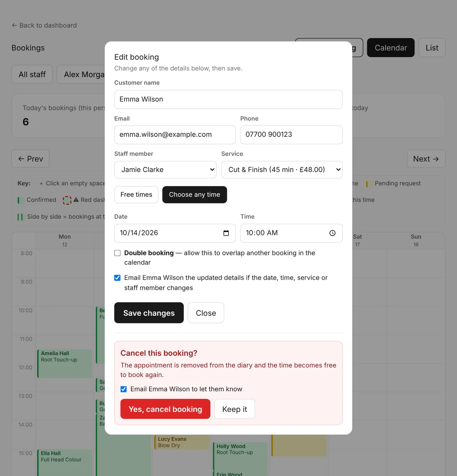Click the Cancel this booking? heading
Screen dimensions: 457x476
point(159,353)
